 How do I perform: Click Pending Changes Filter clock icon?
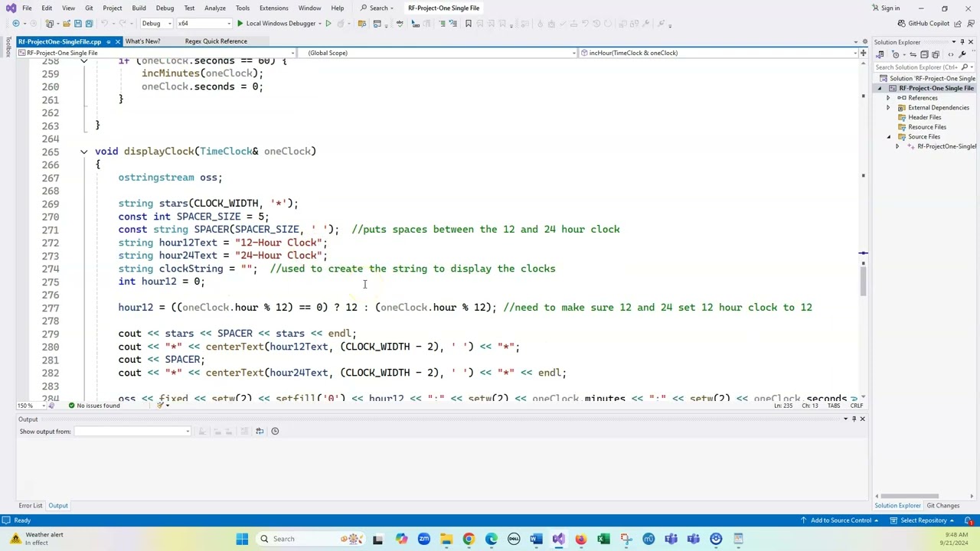895,54
